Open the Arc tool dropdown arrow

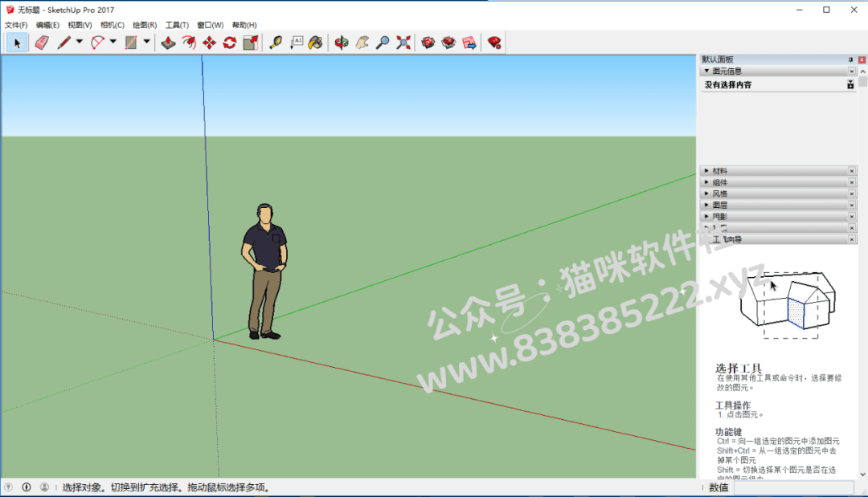point(113,42)
